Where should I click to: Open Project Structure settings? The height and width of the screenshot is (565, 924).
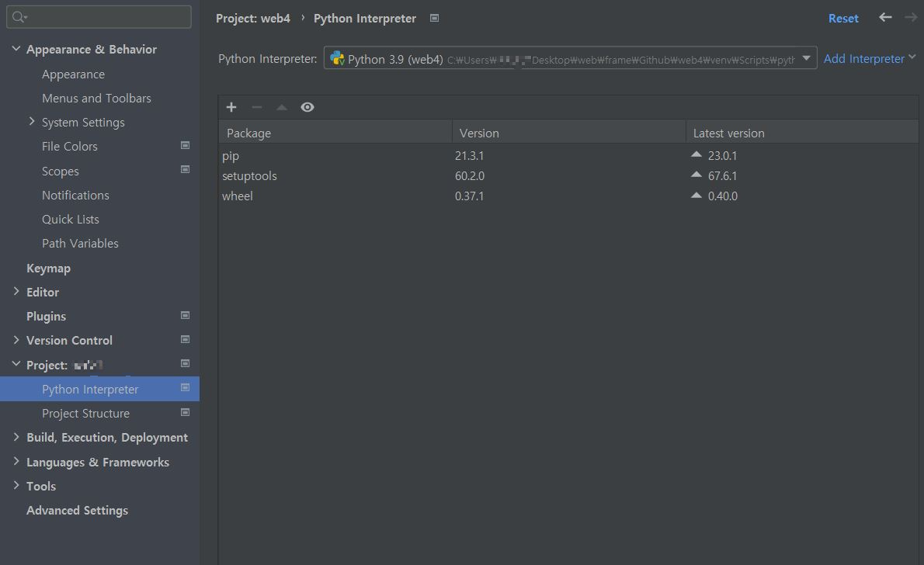point(85,414)
